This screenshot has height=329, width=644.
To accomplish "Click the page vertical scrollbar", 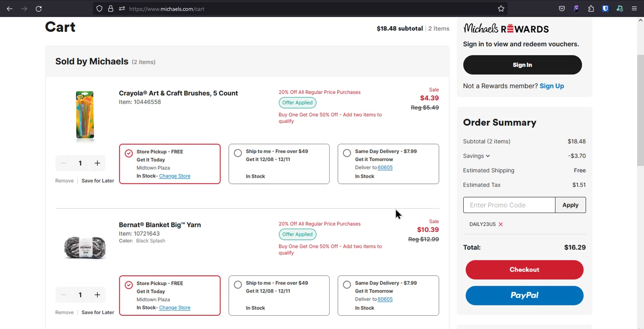I will [x=640, y=110].
